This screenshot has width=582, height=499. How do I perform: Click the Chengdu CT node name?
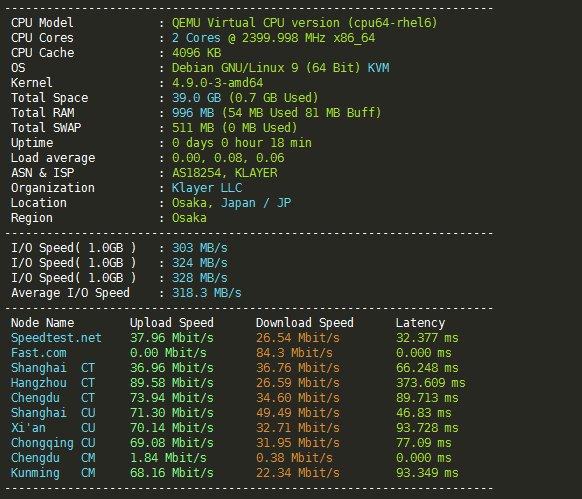(53, 398)
